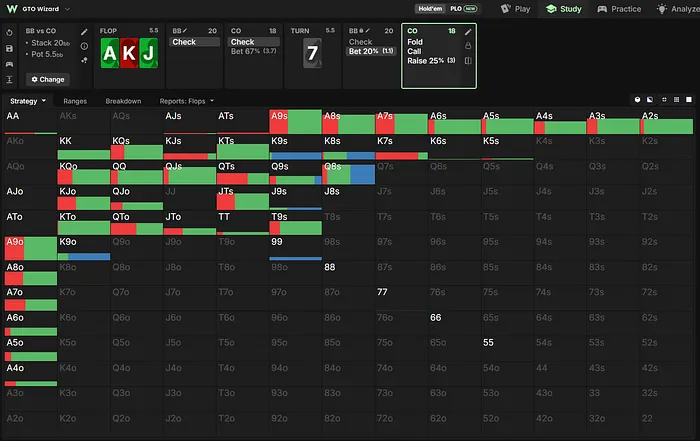Open the Study section

point(564,9)
